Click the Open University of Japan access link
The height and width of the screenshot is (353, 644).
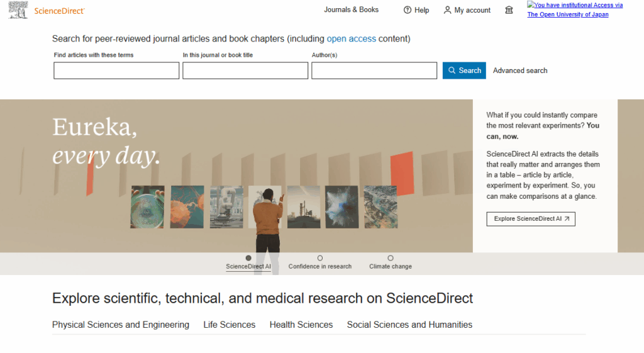click(x=568, y=14)
